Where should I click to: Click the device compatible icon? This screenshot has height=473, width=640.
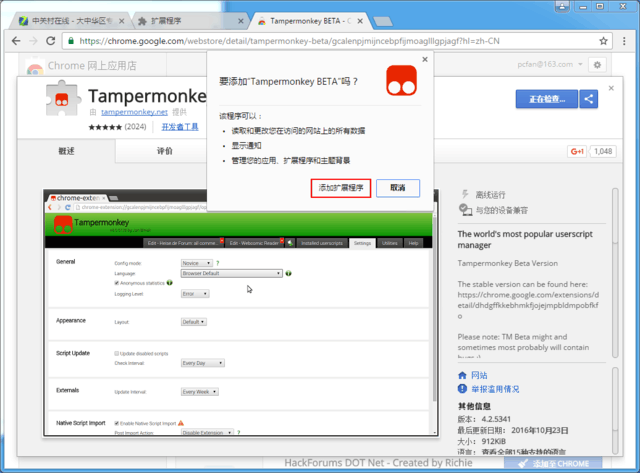click(465, 210)
